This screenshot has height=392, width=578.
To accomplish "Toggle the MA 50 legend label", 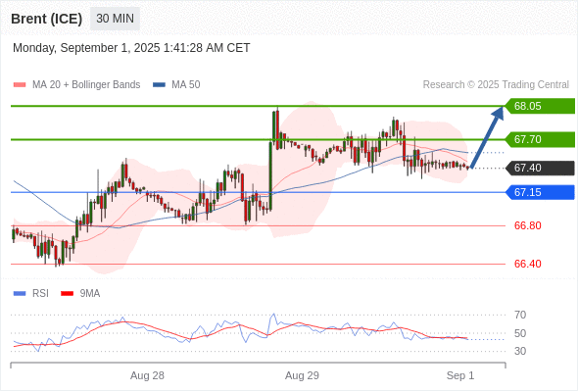I will (x=186, y=85).
